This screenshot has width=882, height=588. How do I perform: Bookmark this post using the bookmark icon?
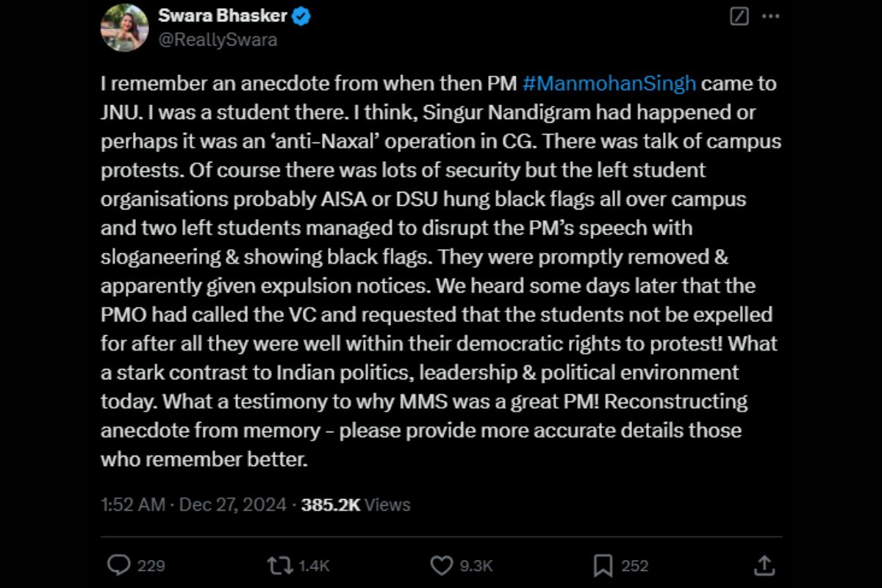click(x=603, y=564)
